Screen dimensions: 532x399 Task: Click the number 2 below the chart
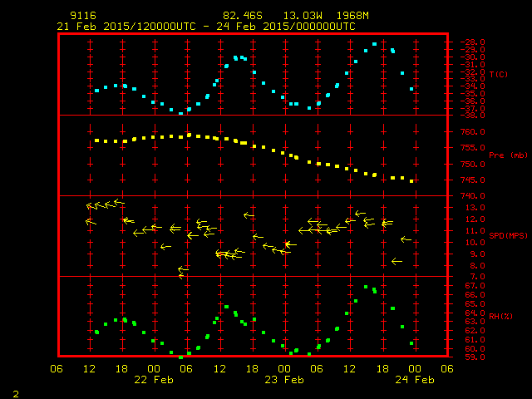(16, 394)
